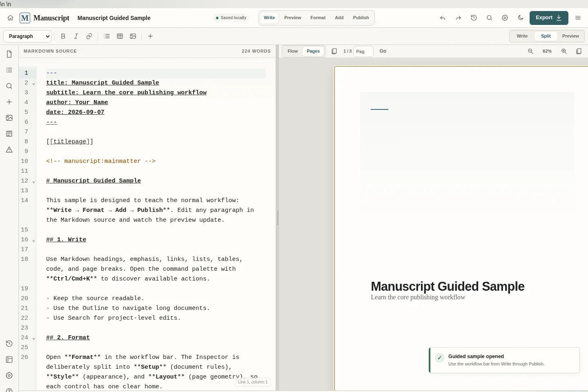
Task: Apply bold formatting
Action: coord(63,36)
